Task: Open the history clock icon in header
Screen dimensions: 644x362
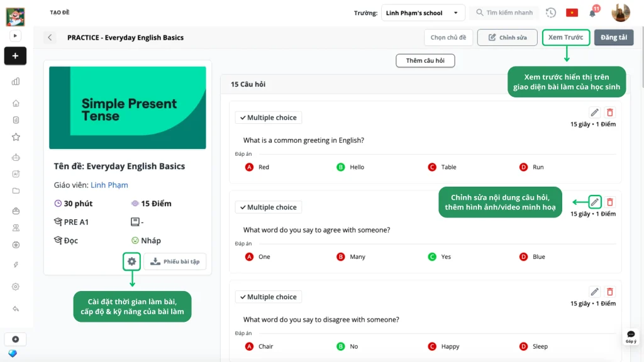Action: [551, 13]
